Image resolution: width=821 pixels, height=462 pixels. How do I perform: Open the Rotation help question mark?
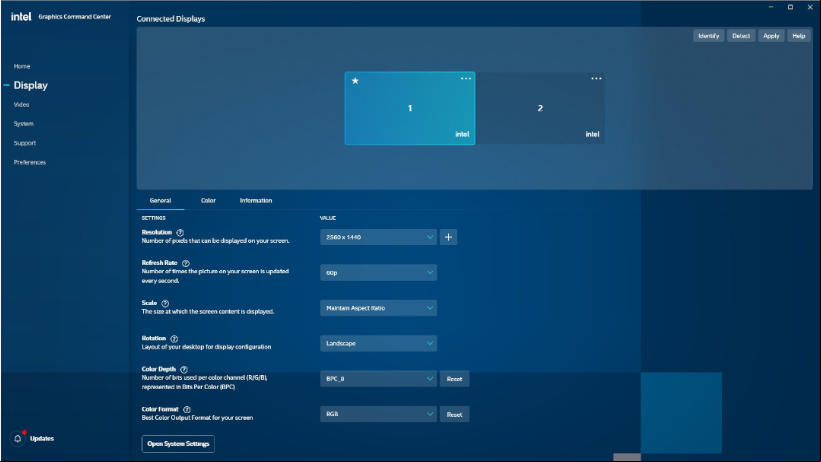click(174, 339)
